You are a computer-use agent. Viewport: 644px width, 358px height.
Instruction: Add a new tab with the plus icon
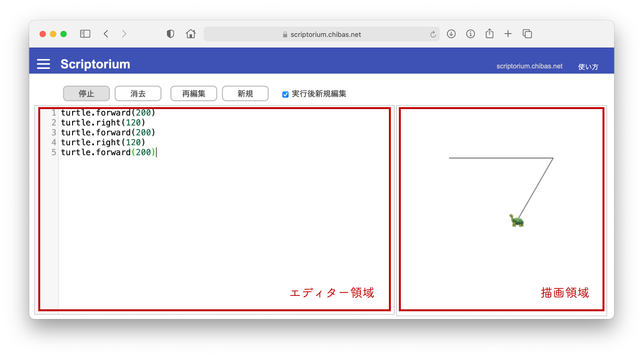point(508,34)
